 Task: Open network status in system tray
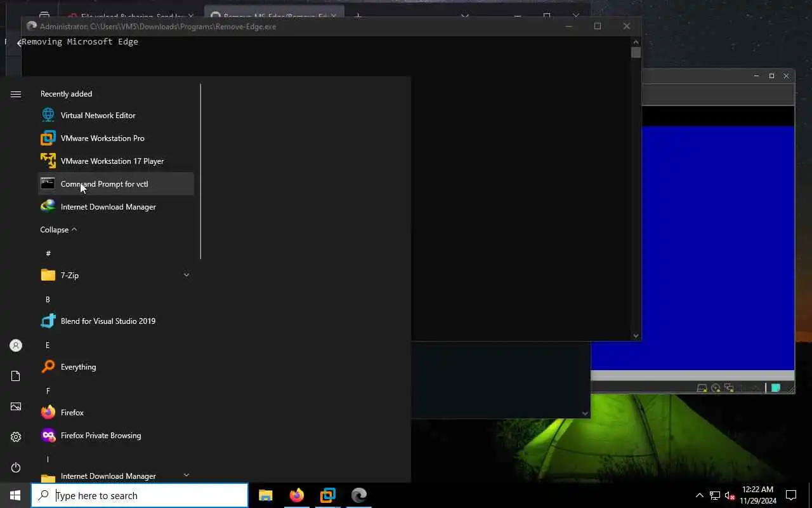coord(715,495)
